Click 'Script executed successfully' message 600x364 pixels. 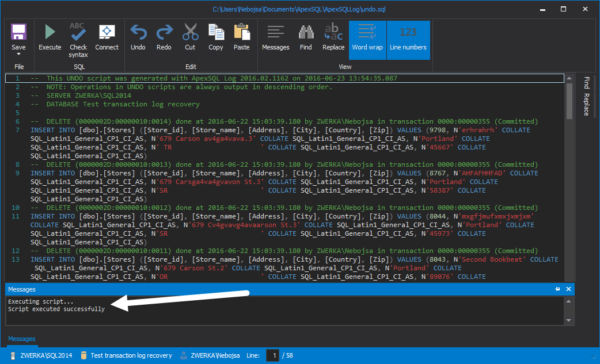click(x=56, y=309)
